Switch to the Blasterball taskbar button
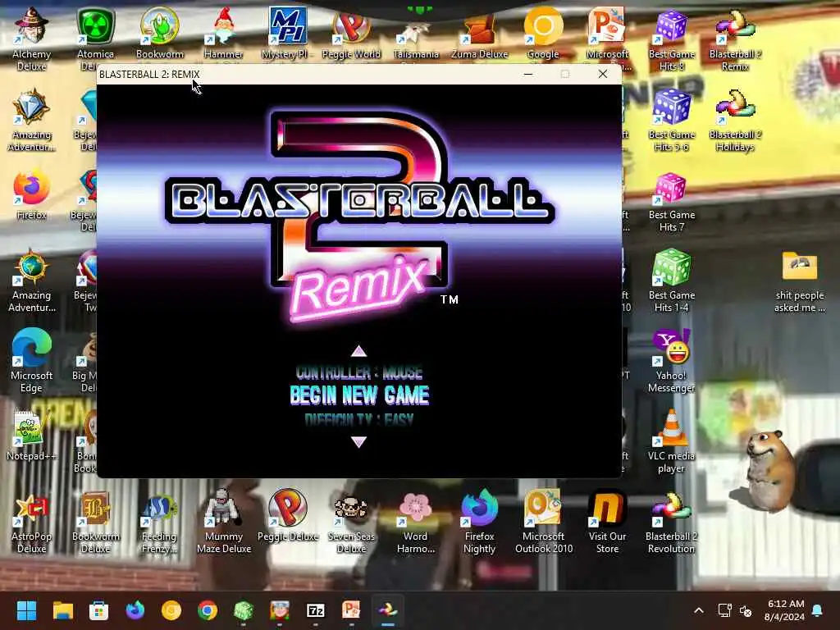Screen dimensions: 840x630 pyautogui.click(x=388, y=610)
